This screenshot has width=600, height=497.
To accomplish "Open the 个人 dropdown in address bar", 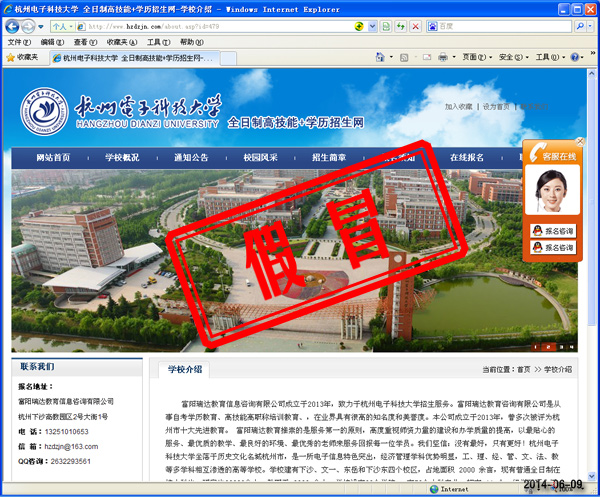I will pos(62,26).
